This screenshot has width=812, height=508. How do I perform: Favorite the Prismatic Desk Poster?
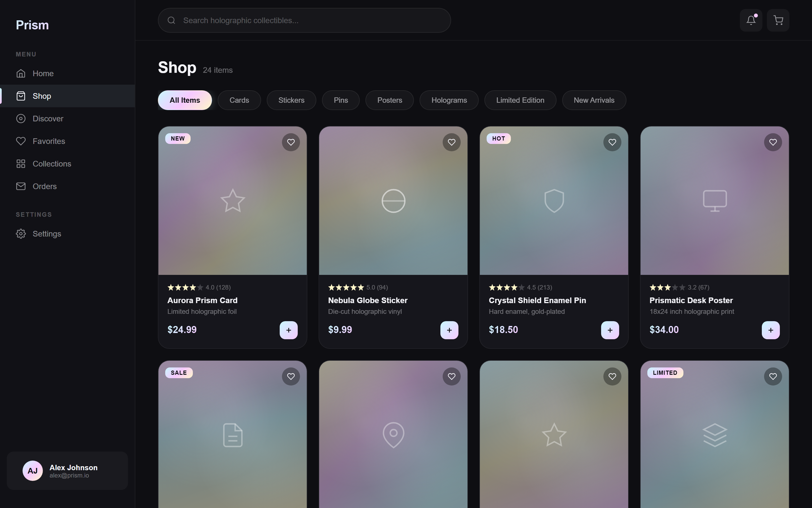coord(773,142)
